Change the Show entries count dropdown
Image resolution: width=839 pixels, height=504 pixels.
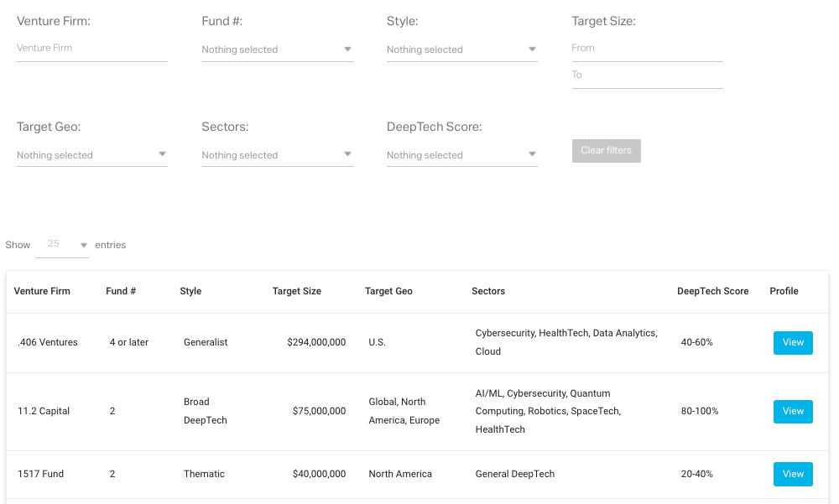coord(62,245)
